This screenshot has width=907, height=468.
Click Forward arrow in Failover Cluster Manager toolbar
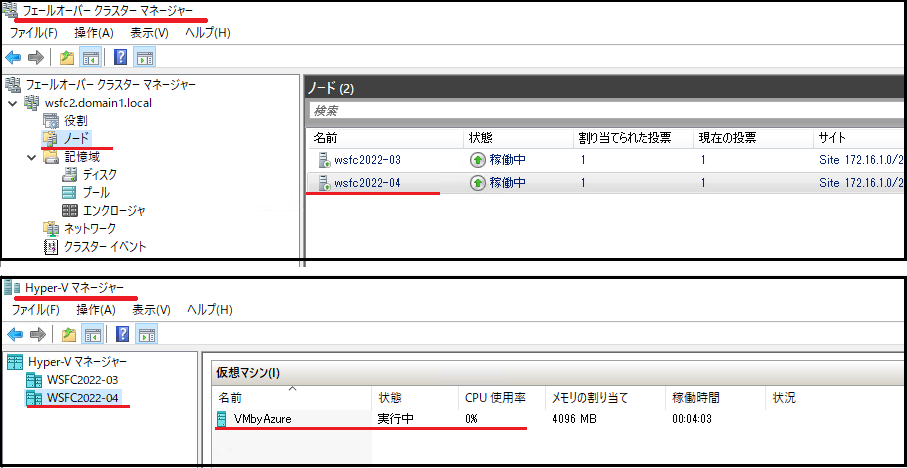click(36, 57)
